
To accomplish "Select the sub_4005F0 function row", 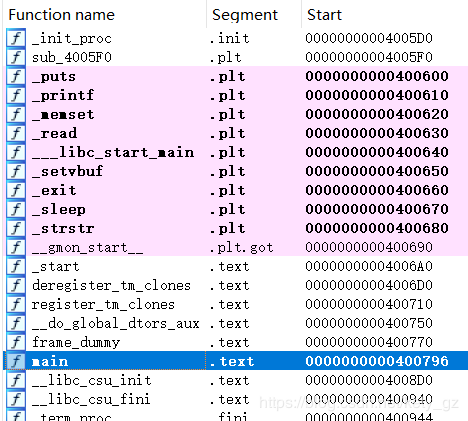I will (235, 57).
